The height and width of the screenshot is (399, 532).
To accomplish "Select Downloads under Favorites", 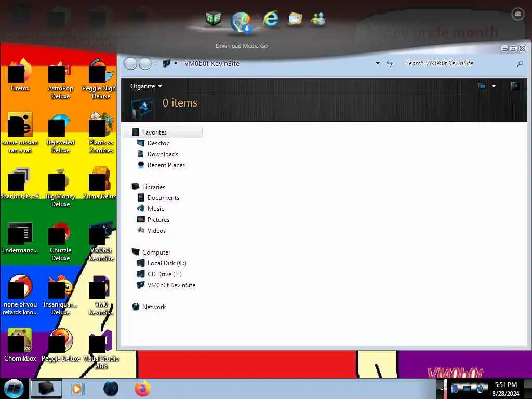I will pos(163,154).
